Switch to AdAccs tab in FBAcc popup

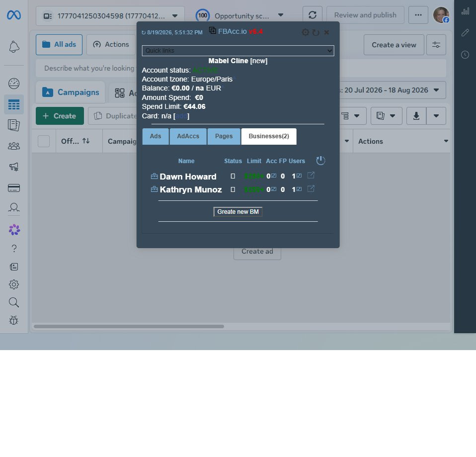(188, 136)
